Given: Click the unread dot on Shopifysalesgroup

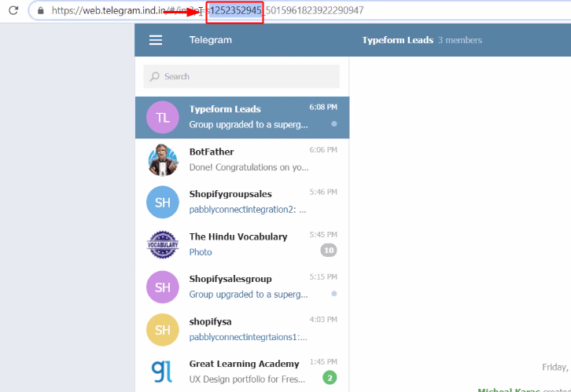Looking at the screenshot, I should [334, 294].
